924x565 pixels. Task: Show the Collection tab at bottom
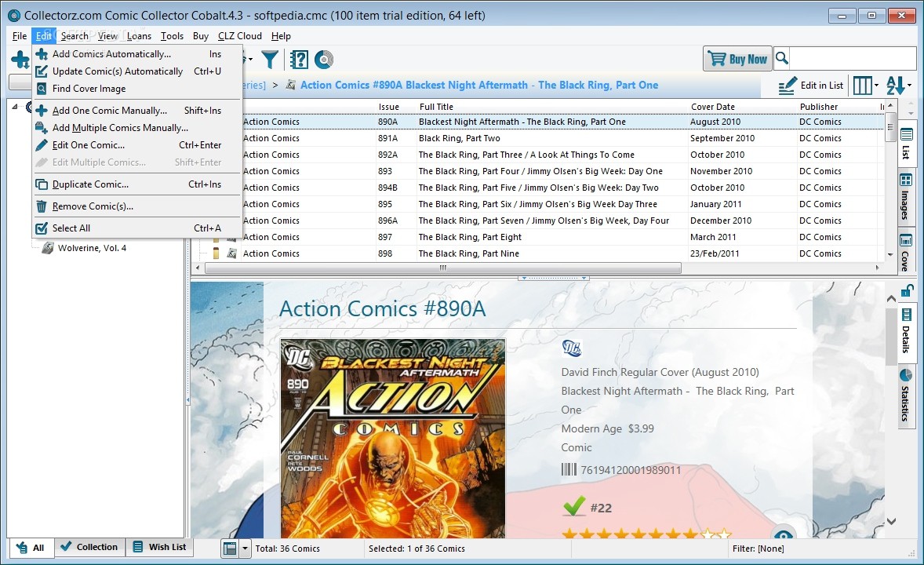89,547
